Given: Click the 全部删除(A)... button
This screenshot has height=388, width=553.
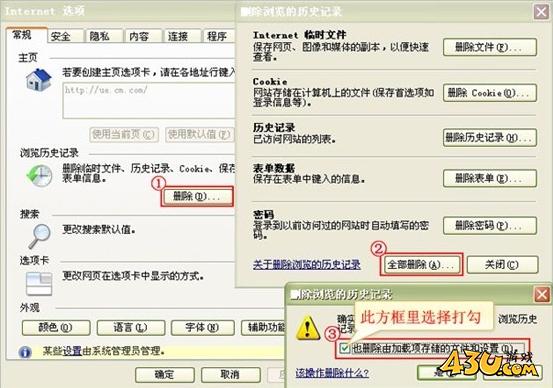Looking at the screenshot, I should (421, 265).
